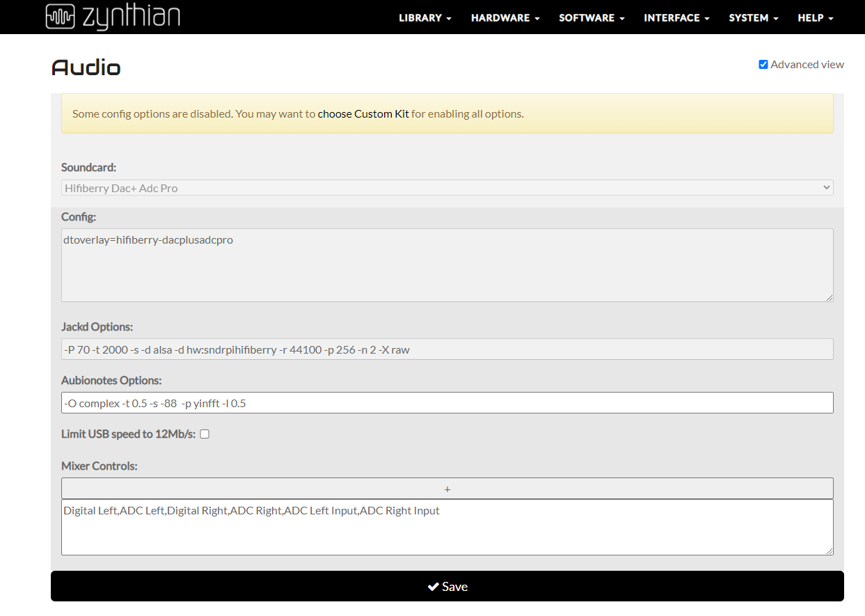The height and width of the screenshot is (616, 865).
Task: Follow the choose Custom Kit link
Action: [363, 113]
